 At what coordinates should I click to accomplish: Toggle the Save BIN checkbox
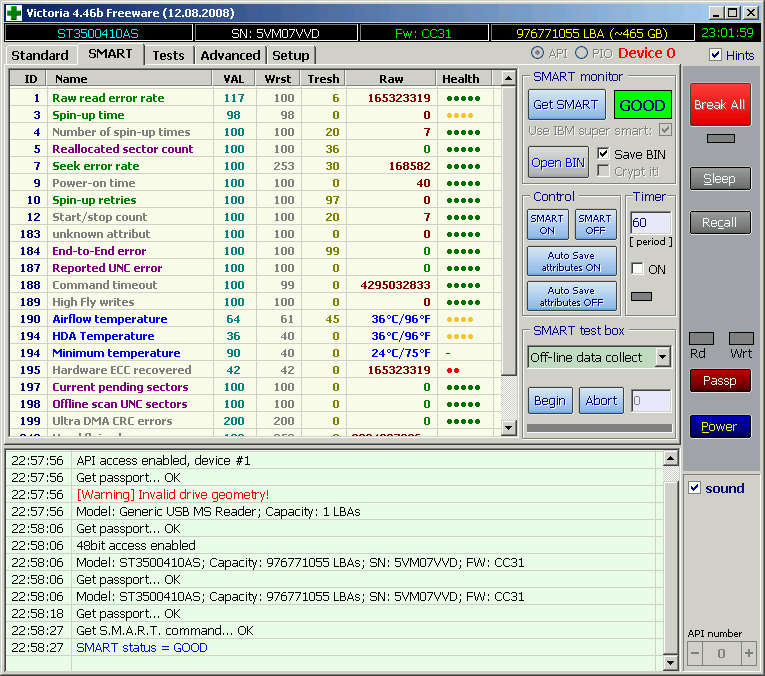(603, 154)
